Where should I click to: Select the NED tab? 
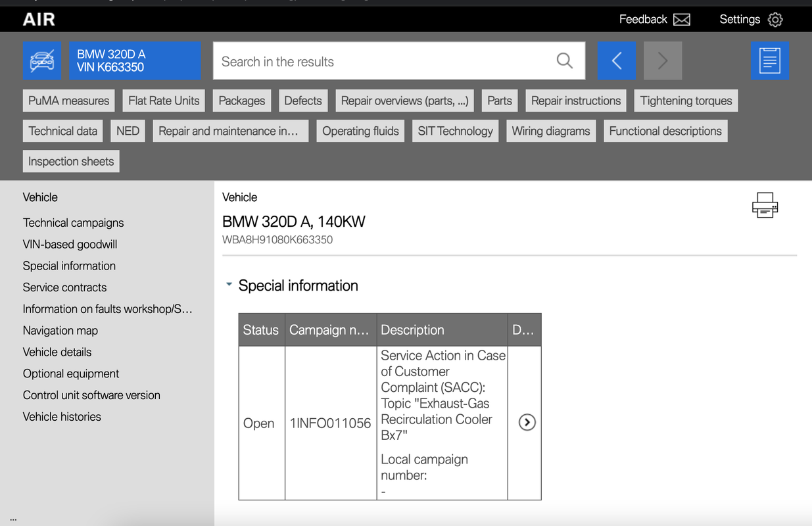pos(128,131)
